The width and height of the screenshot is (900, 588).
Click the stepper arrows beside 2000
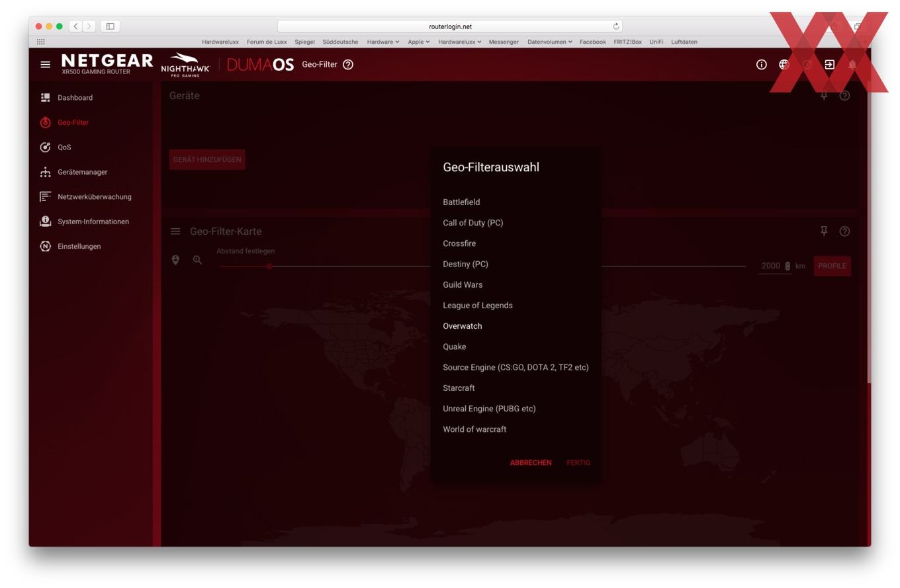(787, 266)
